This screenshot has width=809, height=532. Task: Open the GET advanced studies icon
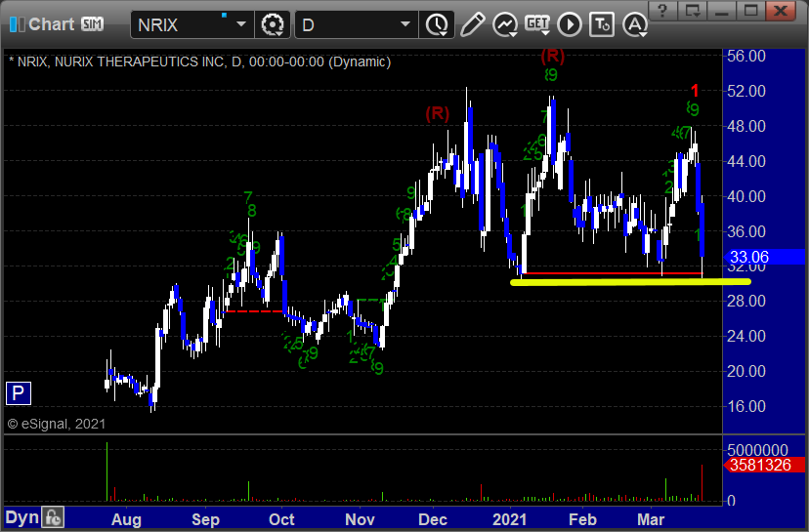coord(537,24)
